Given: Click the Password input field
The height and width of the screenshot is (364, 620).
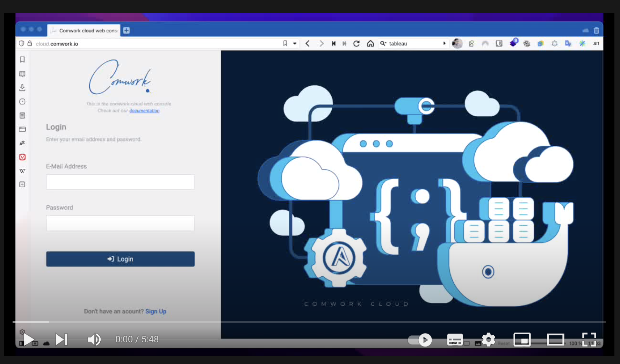Looking at the screenshot, I should (x=120, y=223).
